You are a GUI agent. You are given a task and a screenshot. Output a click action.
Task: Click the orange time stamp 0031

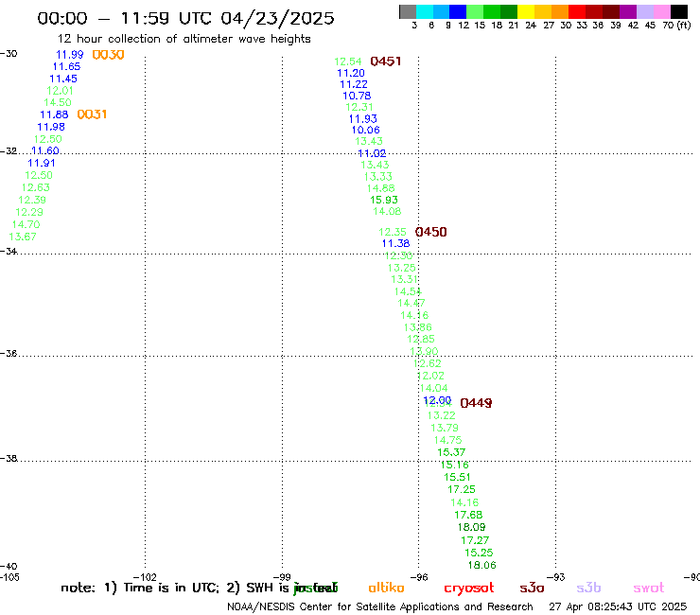pos(92,114)
